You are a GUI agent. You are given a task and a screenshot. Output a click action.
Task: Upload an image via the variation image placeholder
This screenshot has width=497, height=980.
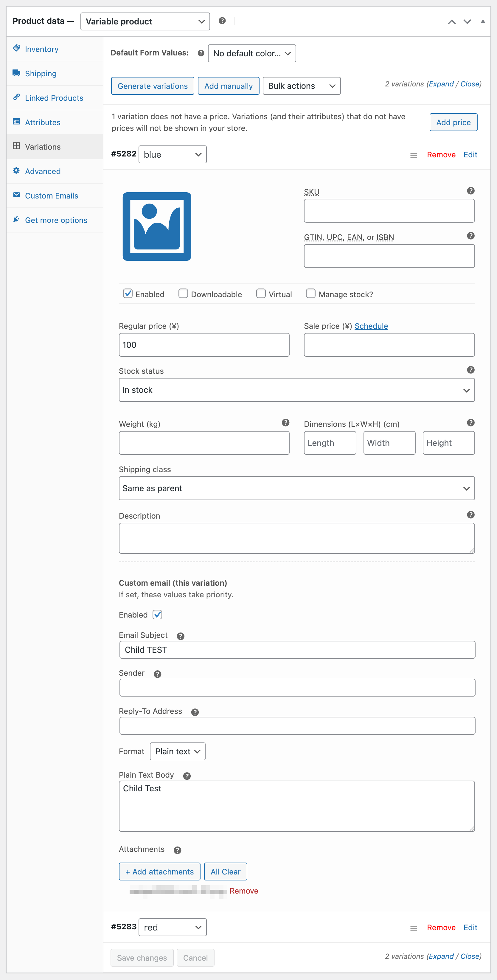point(157,226)
